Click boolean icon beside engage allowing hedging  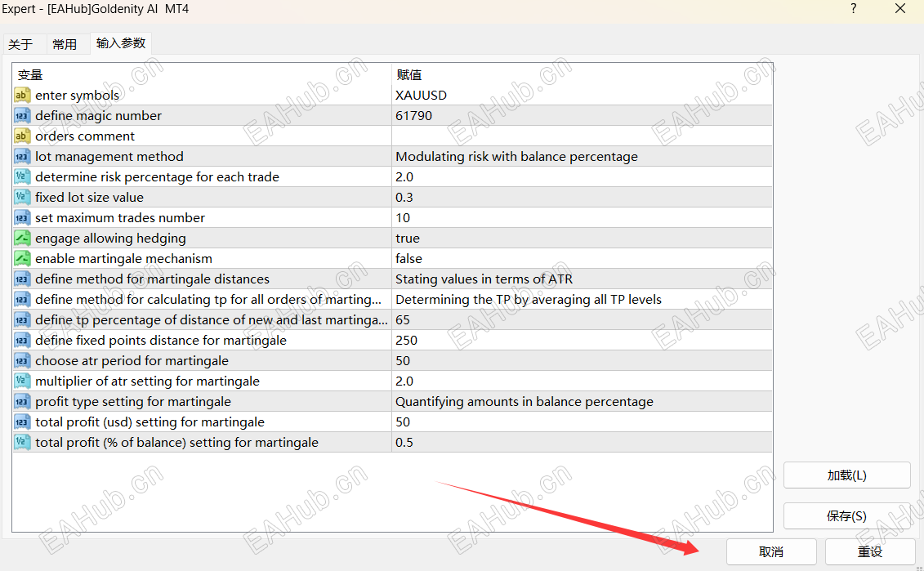tap(22, 238)
